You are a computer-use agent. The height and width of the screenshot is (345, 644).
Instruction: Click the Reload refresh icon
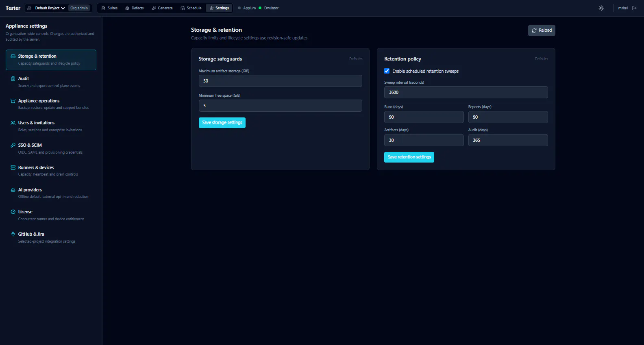click(534, 30)
